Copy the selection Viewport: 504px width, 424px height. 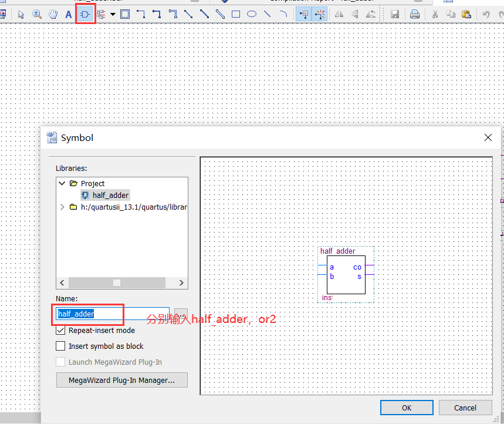(x=451, y=15)
